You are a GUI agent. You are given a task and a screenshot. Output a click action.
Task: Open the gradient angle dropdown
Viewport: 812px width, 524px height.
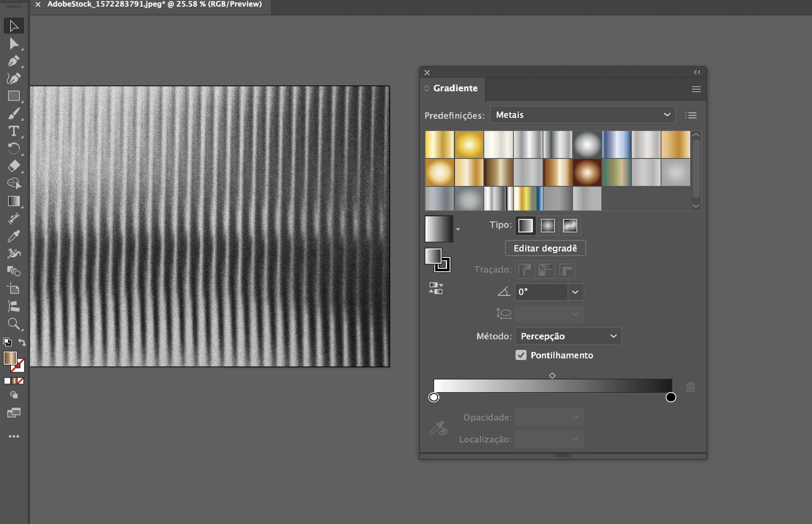point(575,292)
